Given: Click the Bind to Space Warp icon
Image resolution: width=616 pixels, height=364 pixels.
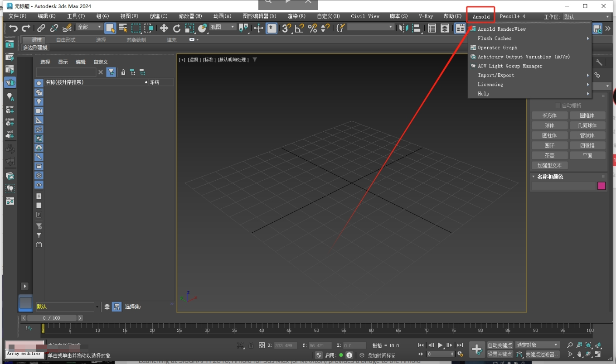Looking at the screenshot, I should (x=67, y=28).
